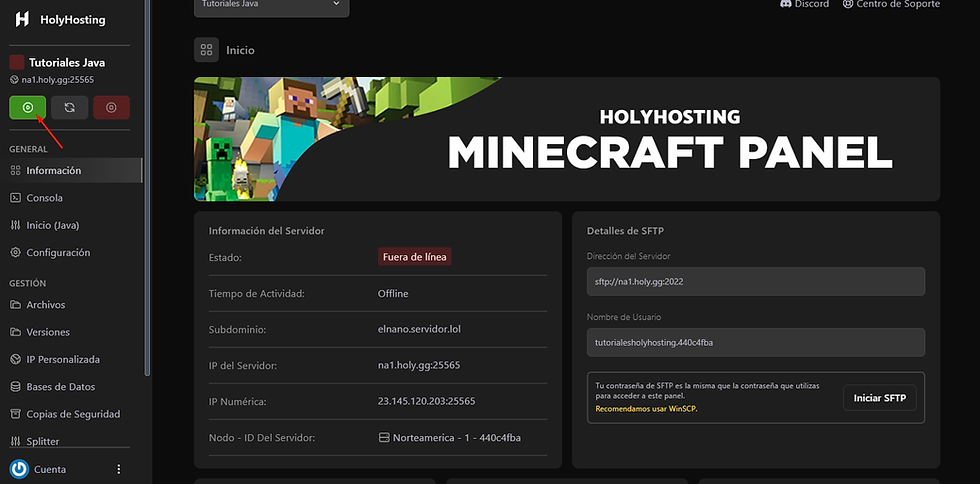Open the Cuenta three-dots menu

pyautogui.click(x=119, y=469)
